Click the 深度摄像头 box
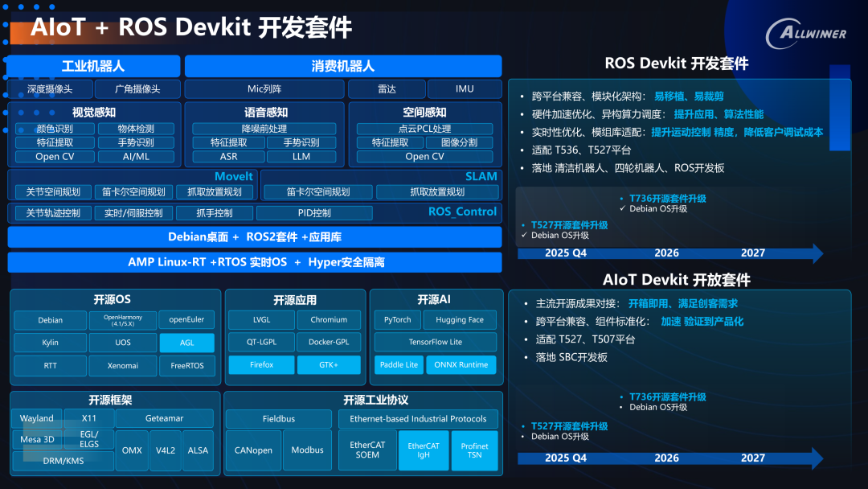Viewport: 868px width, 489px height. point(50,89)
